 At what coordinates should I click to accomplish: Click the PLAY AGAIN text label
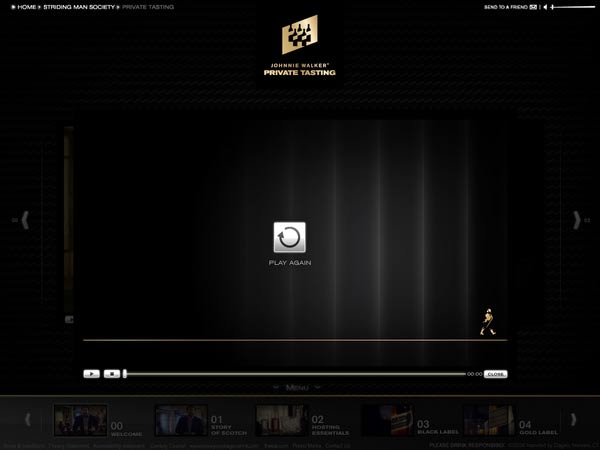coord(290,262)
